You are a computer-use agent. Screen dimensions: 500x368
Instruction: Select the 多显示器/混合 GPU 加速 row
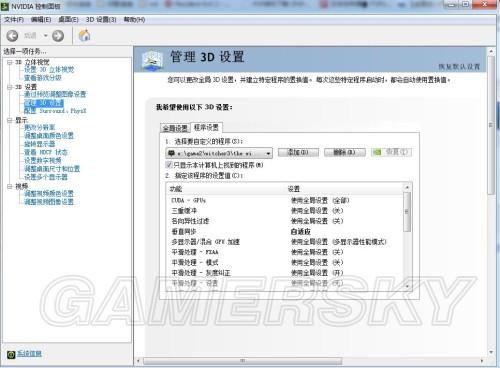pos(285,242)
